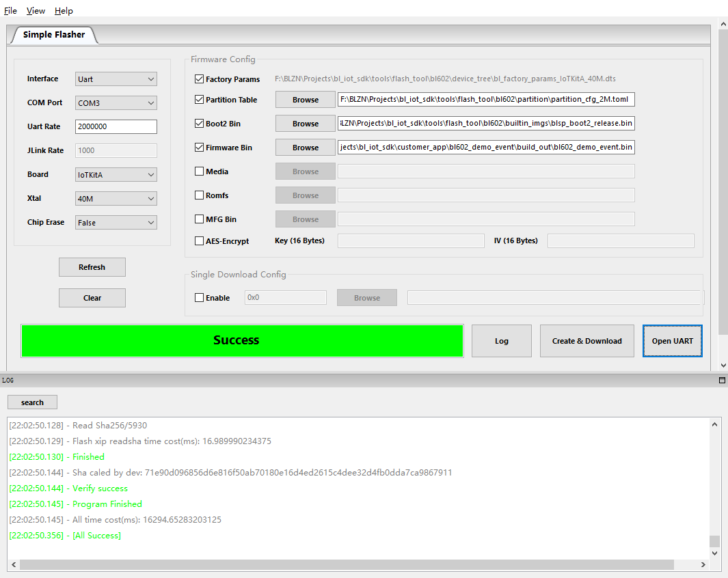The height and width of the screenshot is (578, 728).
Task: Open the Board selection dropdown
Action: [x=116, y=174]
